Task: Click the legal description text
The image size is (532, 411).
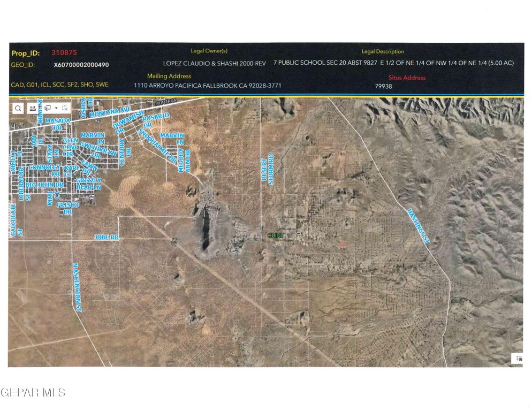Action: point(393,63)
